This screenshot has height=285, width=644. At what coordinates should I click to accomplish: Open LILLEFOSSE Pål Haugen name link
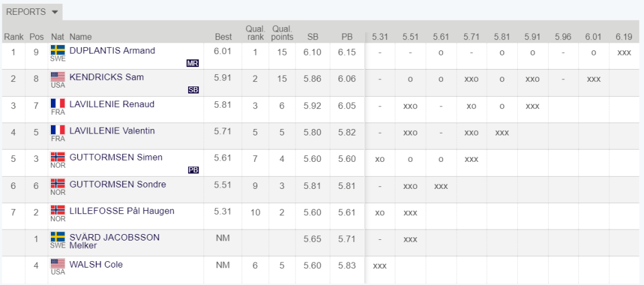pyautogui.click(x=122, y=211)
